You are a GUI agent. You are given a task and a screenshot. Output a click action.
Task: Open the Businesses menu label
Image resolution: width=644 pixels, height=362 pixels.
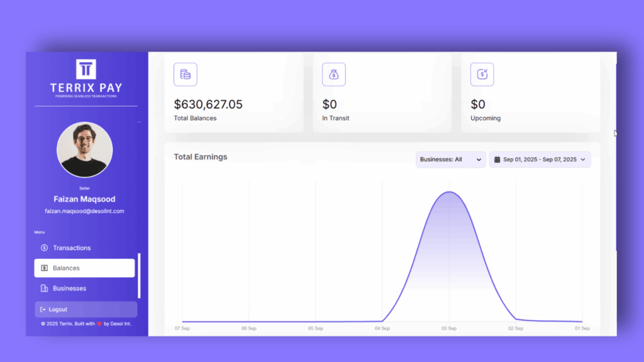pos(69,288)
